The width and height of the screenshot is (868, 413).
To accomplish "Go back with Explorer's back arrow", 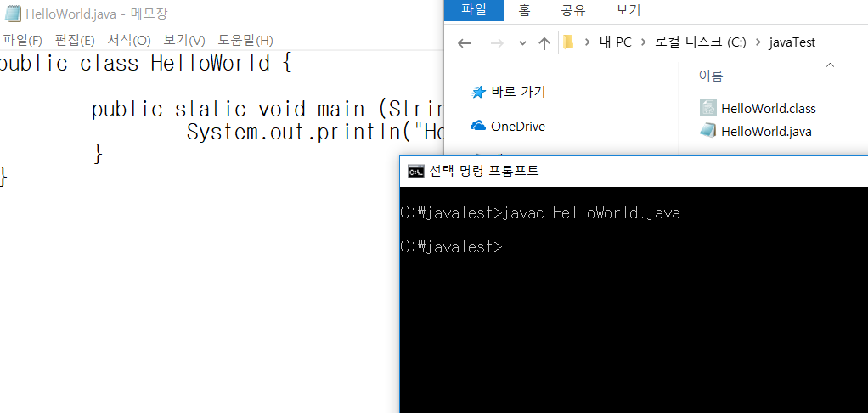I will [x=464, y=43].
